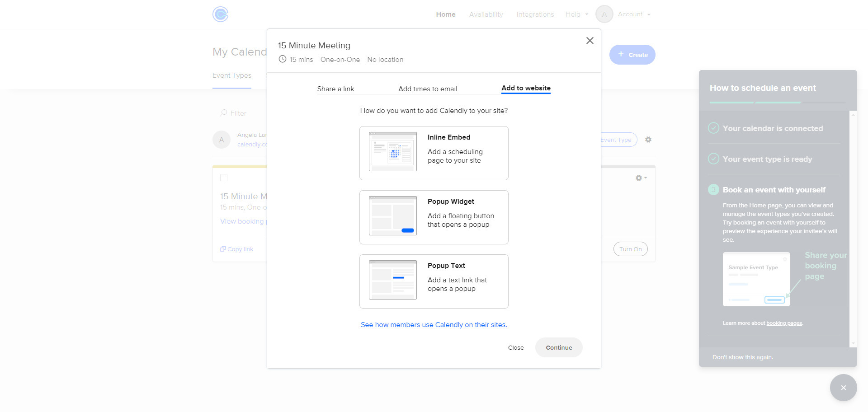Select the Event Types tab
Viewport: 868px width, 412px height.
pos(232,75)
